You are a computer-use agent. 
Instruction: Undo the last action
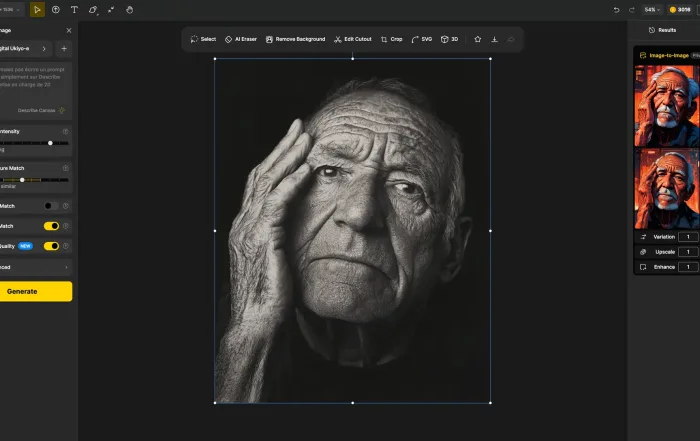[617, 10]
